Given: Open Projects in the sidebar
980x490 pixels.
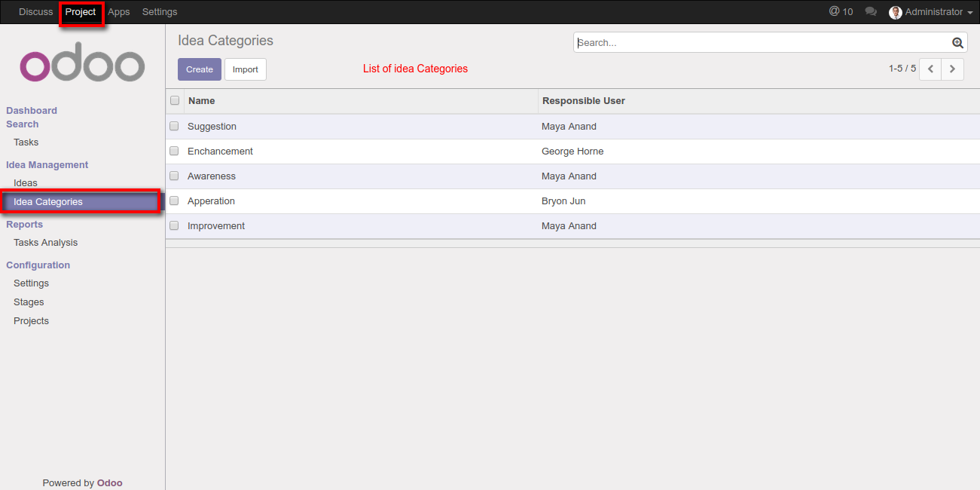Looking at the screenshot, I should click(x=32, y=321).
